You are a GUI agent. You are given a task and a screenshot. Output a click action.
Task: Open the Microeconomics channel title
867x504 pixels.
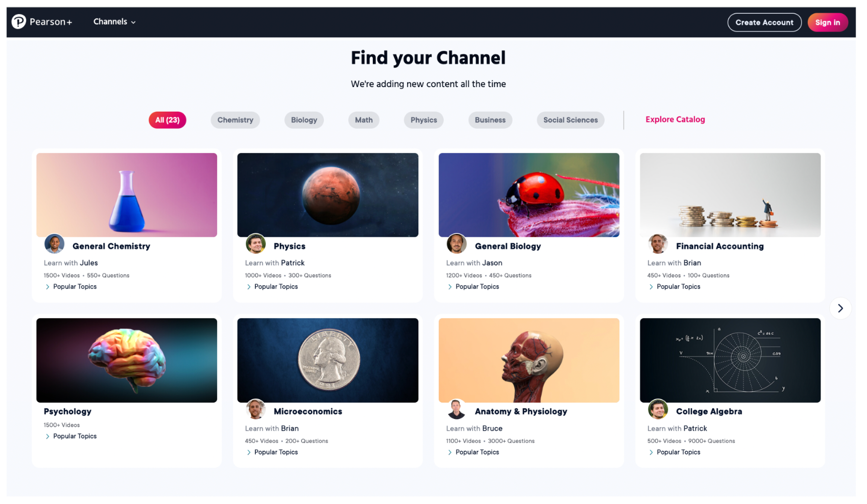tap(308, 412)
